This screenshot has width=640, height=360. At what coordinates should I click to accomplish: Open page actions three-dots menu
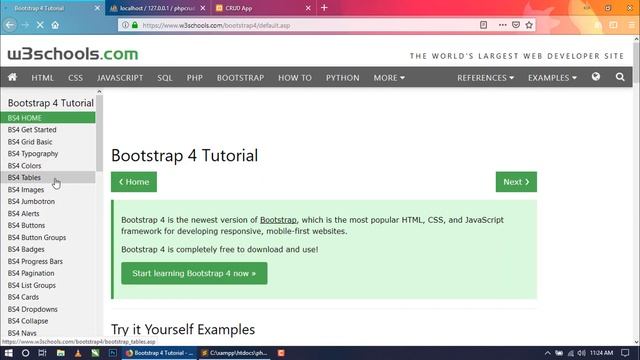502,25
